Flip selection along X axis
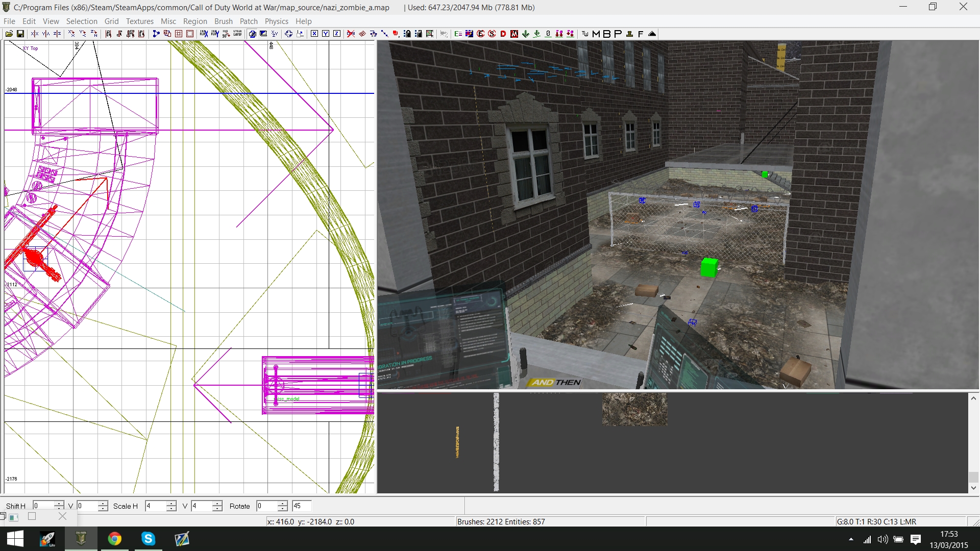 pyautogui.click(x=35, y=34)
